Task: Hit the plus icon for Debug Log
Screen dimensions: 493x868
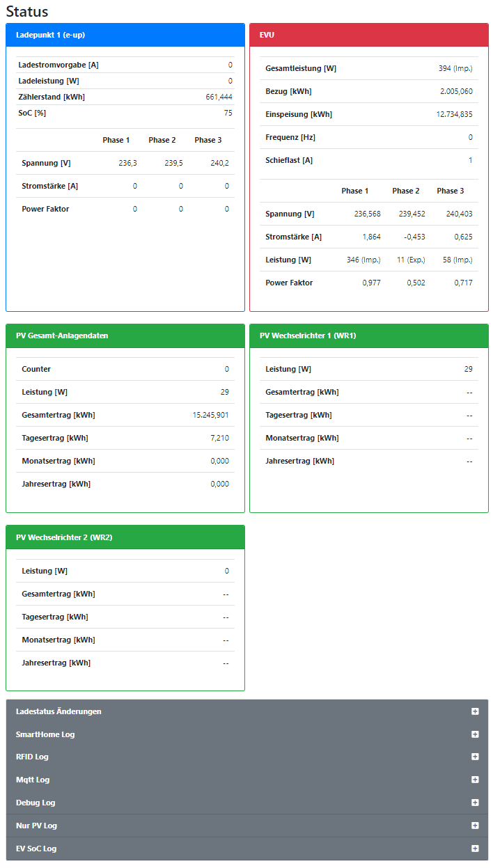Action: [475, 803]
